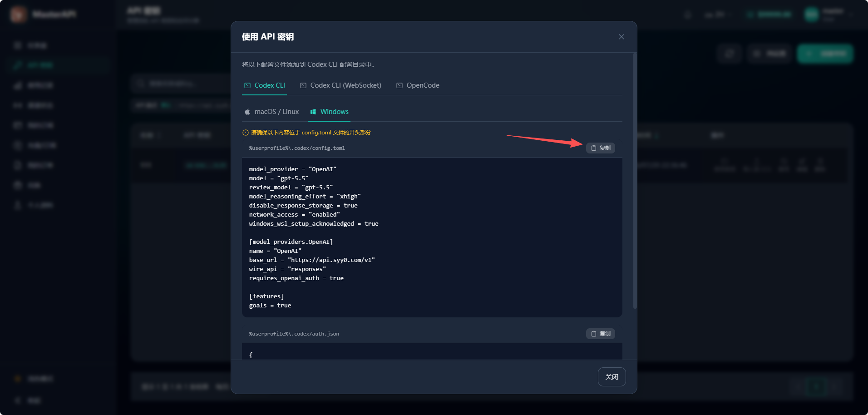The image size is (868, 415).
Task: Click the line model_provider = "OpenAI"
Action: click(293, 169)
